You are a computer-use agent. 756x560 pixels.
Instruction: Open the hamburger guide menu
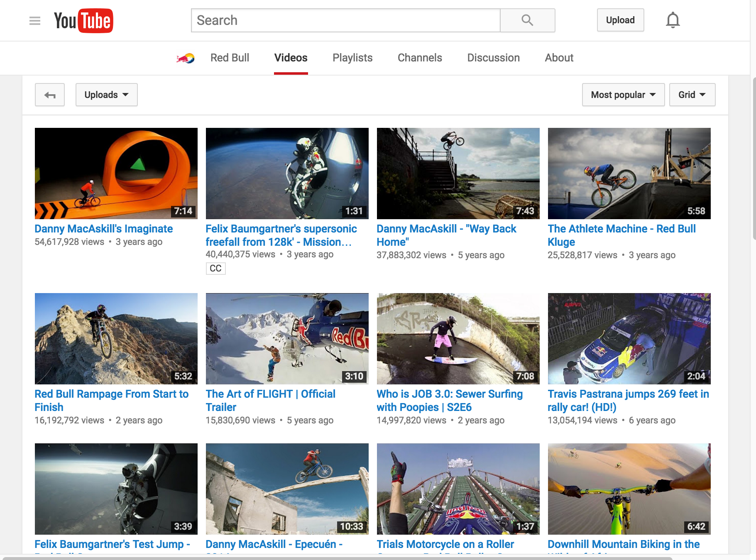click(x=35, y=20)
